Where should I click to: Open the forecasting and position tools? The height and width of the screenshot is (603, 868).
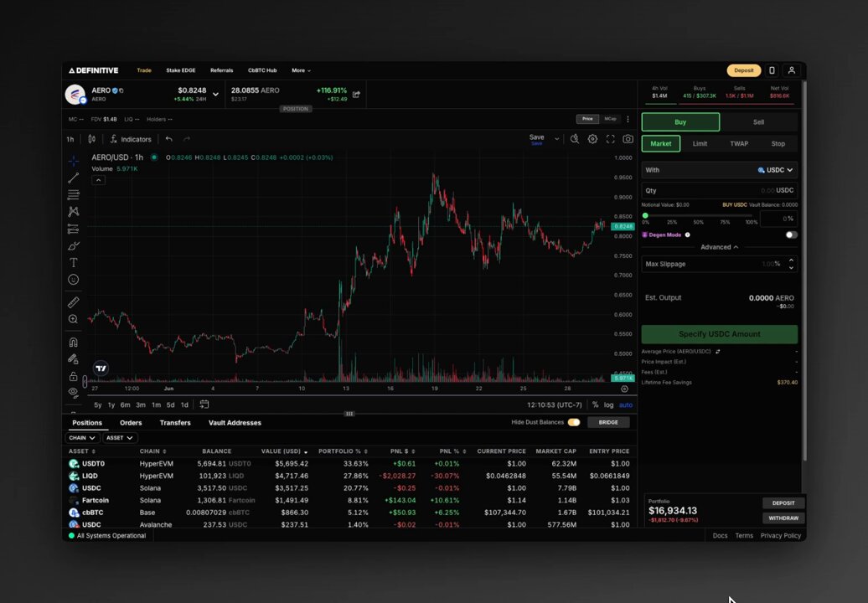[x=73, y=229]
